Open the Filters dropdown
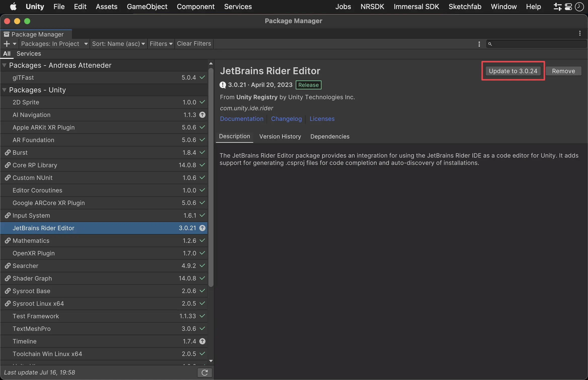Screen dimensions: 588x380 pyautogui.click(x=161, y=44)
